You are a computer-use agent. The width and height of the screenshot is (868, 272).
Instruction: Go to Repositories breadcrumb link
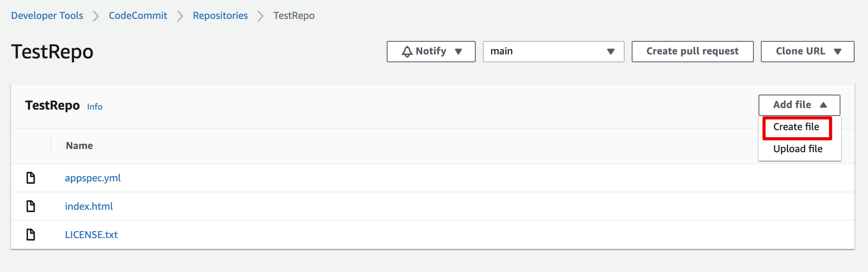[x=220, y=16]
